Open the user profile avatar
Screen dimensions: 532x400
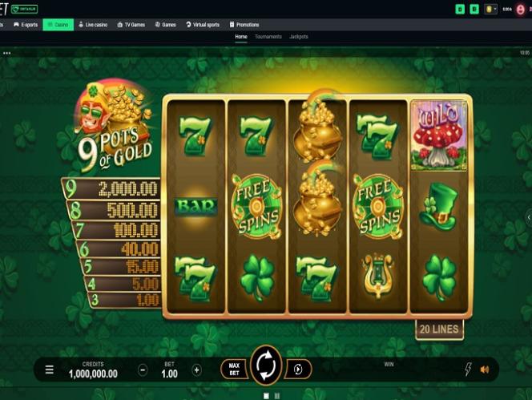tap(520, 10)
